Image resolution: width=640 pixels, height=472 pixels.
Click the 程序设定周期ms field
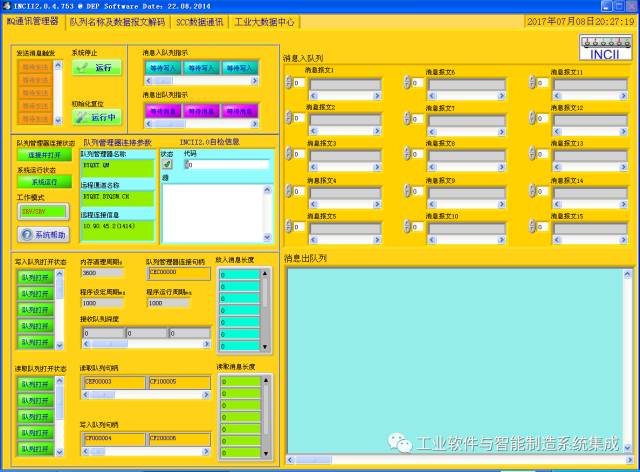click(x=102, y=303)
